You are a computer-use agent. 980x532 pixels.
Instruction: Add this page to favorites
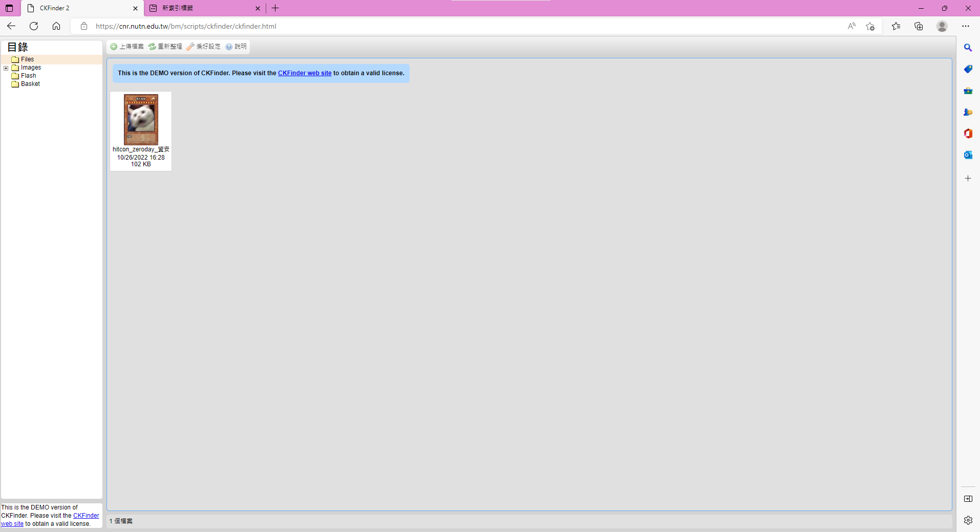pyautogui.click(x=870, y=26)
